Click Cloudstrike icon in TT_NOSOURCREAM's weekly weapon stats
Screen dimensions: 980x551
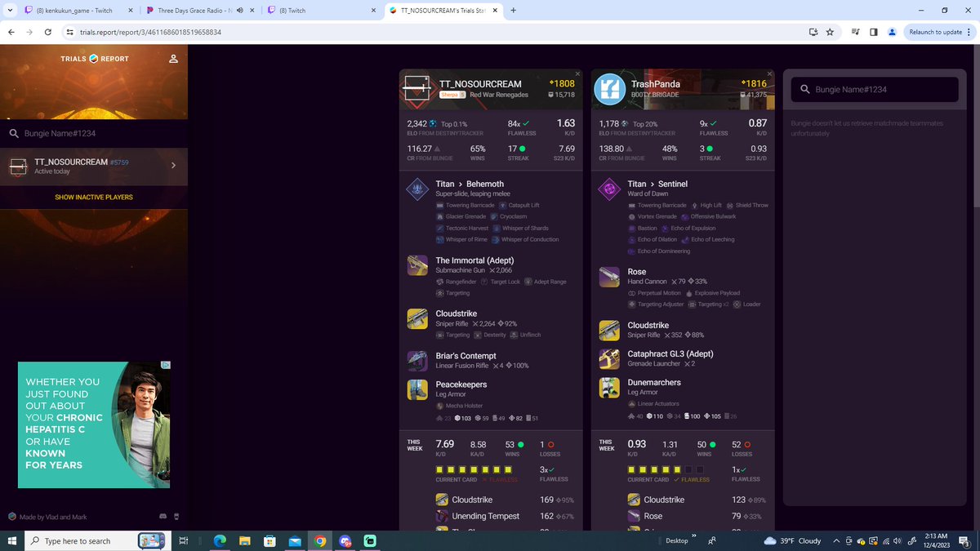tap(442, 500)
